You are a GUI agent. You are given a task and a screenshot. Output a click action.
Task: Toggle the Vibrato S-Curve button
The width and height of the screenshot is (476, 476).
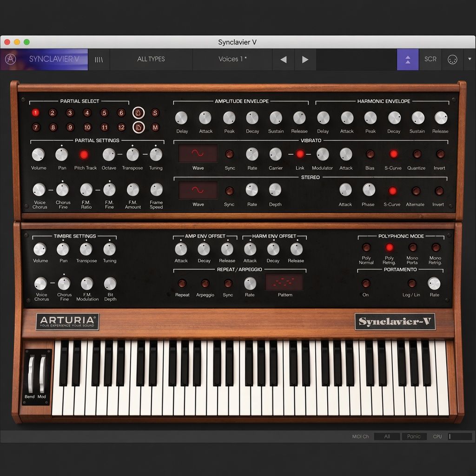(x=393, y=154)
